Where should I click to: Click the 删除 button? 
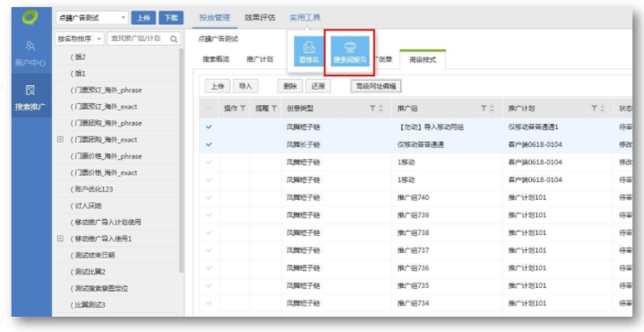pyautogui.click(x=291, y=86)
